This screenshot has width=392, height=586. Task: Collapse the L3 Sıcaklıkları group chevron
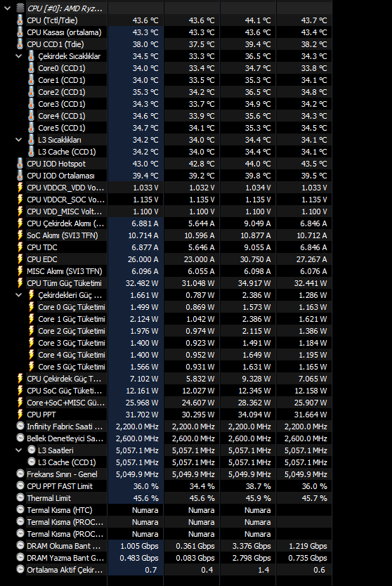(19, 140)
